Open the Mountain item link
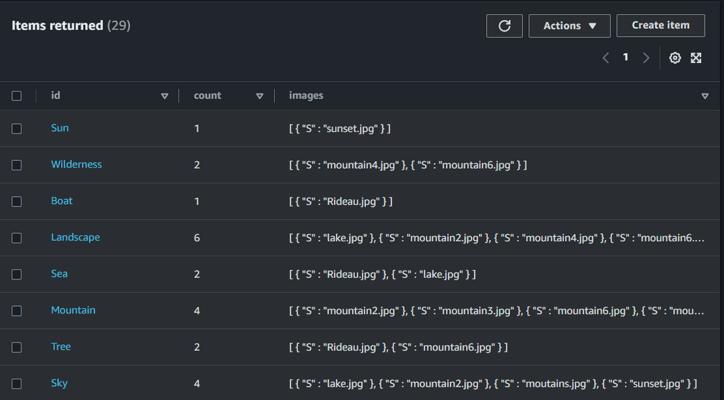The width and height of the screenshot is (724, 400). tap(73, 311)
